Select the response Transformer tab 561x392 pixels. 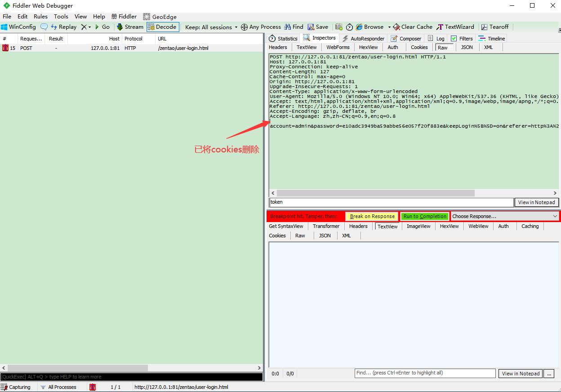(x=326, y=226)
